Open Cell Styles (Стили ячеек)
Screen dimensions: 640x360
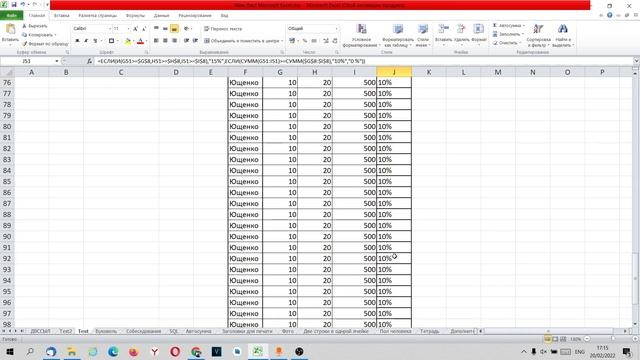point(423,36)
